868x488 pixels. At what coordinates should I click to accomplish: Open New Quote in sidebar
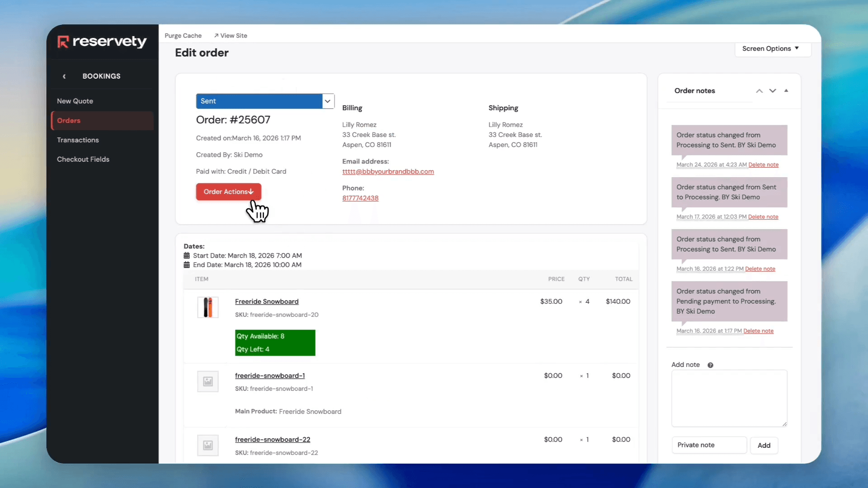coord(75,101)
